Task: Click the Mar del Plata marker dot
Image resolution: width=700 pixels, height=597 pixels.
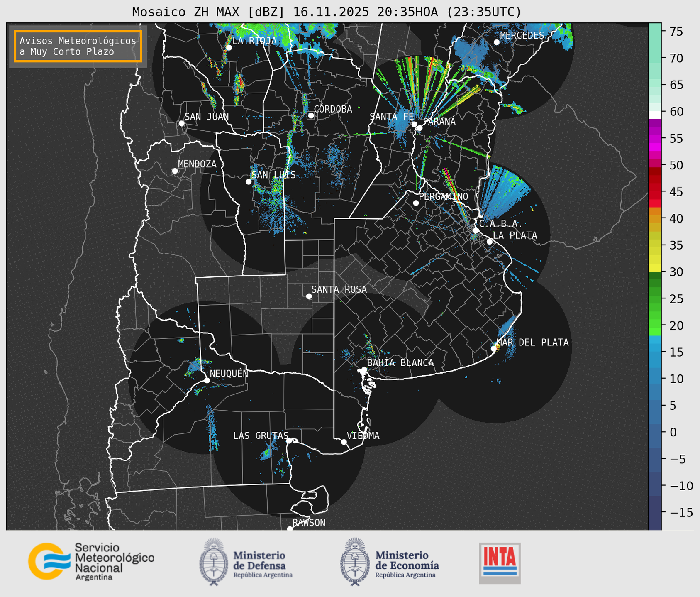Action: click(494, 349)
